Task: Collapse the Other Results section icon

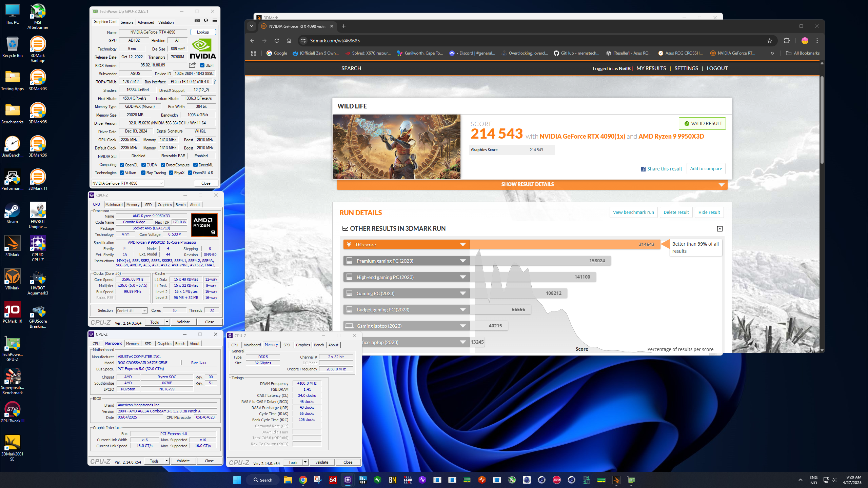Action: 719,229
